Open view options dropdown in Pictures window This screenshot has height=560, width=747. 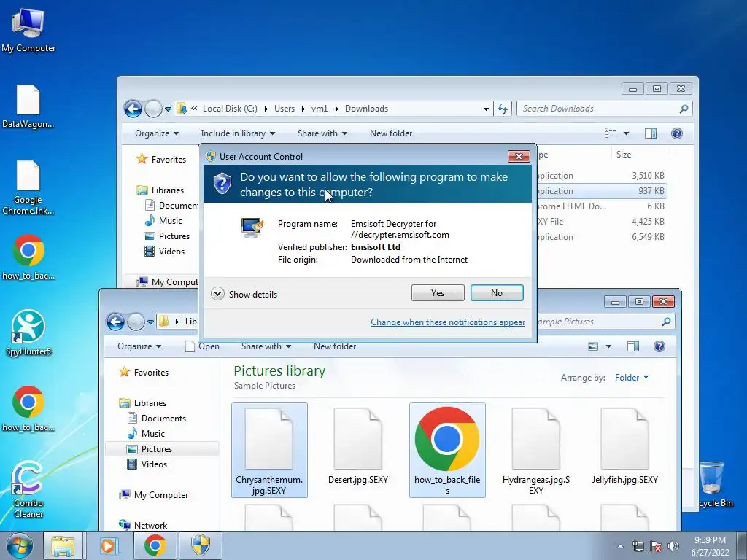608,346
